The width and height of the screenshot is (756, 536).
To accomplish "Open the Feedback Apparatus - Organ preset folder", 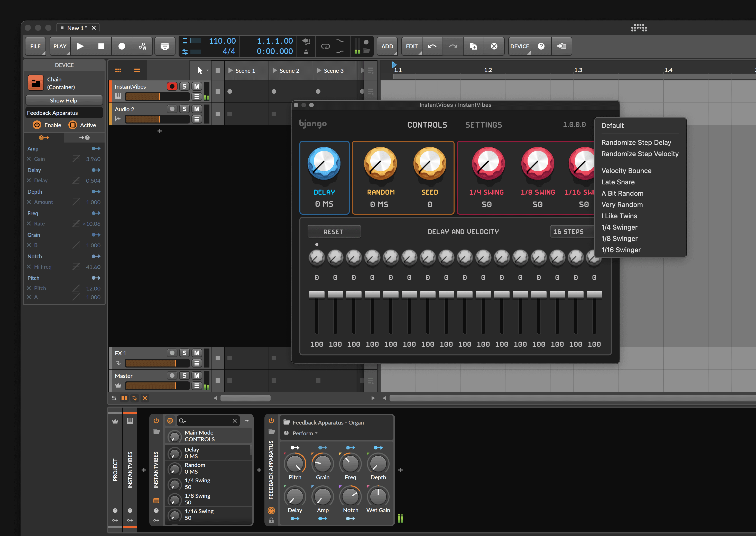I will 287,422.
